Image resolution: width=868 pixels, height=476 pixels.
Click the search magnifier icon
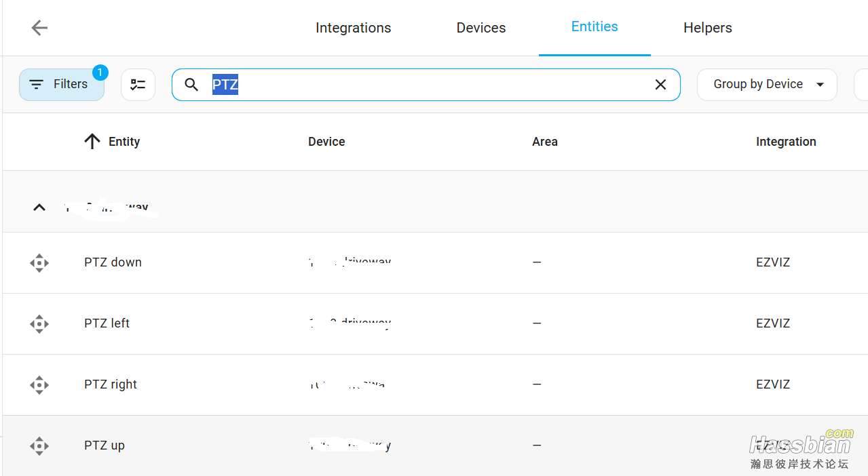(x=191, y=85)
